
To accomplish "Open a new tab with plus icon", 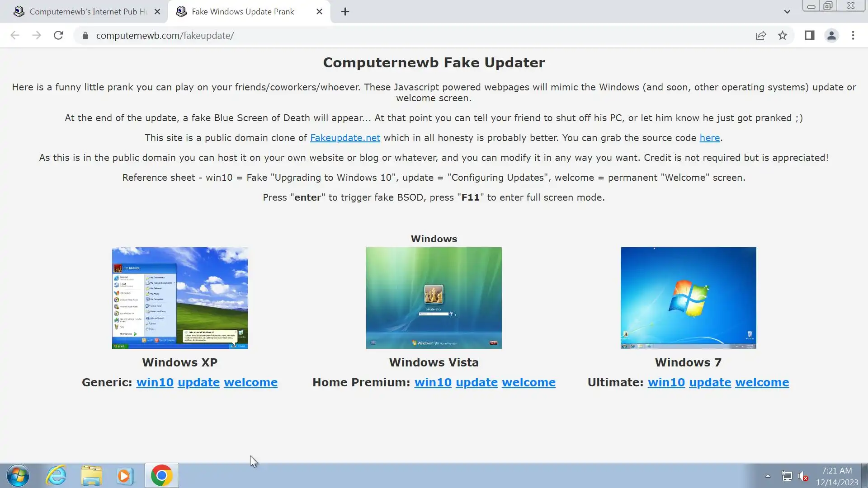I will point(345,12).
